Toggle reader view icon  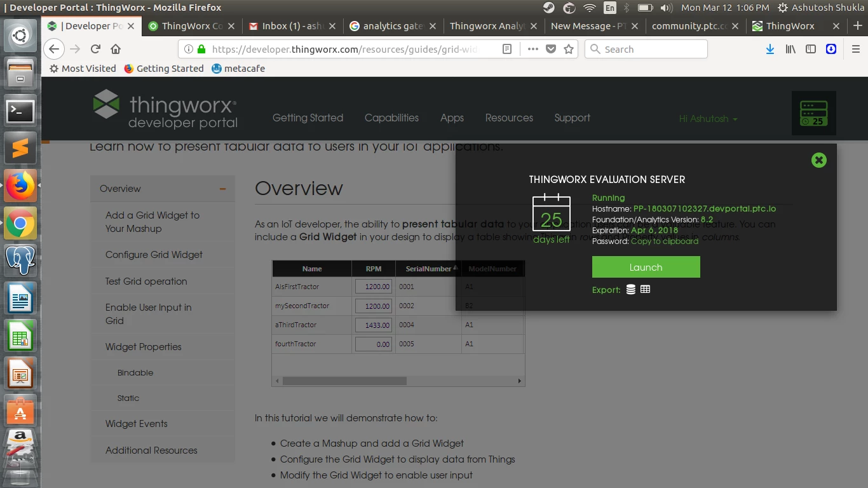pyautogui.click(x=506, y=49)
